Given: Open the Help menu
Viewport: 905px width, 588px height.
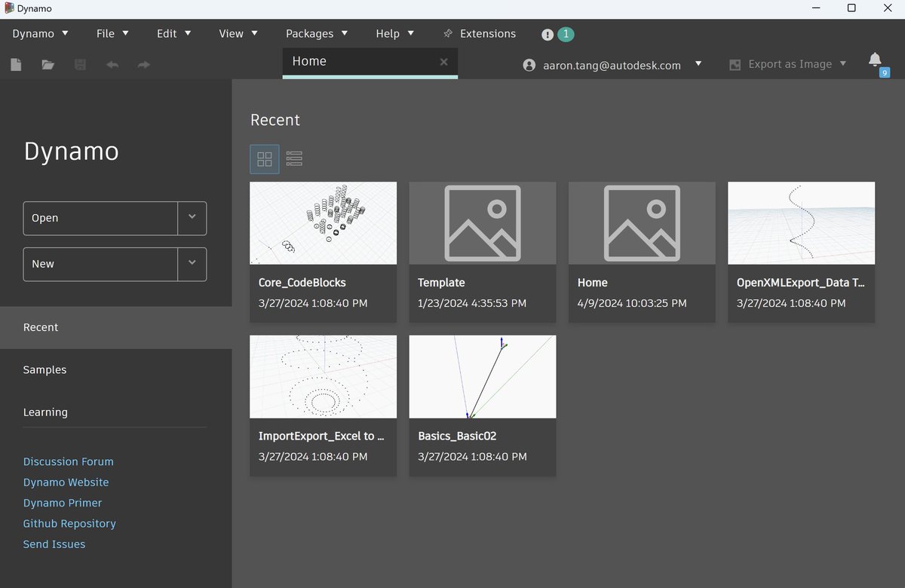Looking at the screenshot, I should click(395, 34).
